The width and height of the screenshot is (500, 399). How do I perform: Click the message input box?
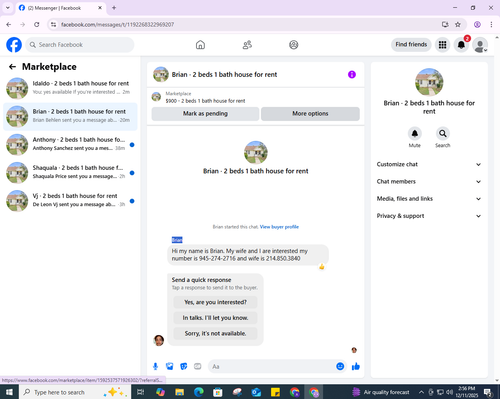(272, 366)
